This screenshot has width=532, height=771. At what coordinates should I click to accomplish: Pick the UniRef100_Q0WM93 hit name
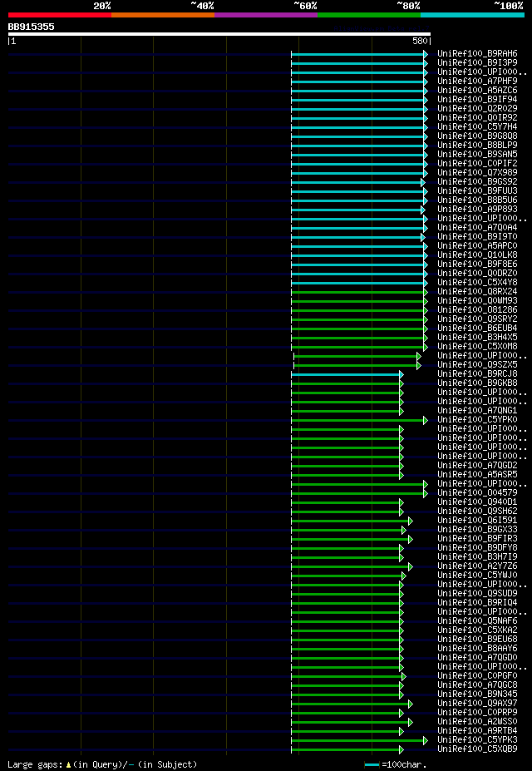click(x=477, y=301)
